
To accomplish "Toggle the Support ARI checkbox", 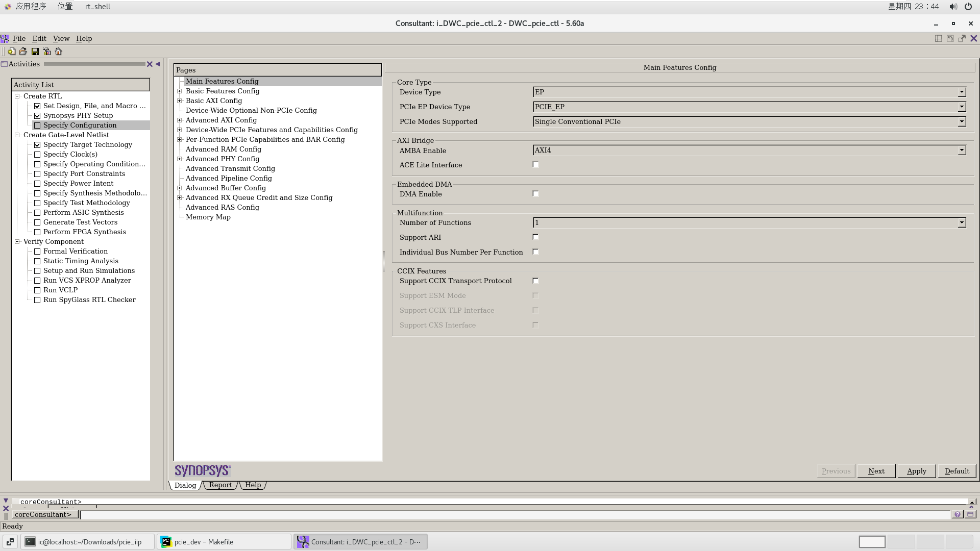I will pyautogui.click(x=535, y=237).
